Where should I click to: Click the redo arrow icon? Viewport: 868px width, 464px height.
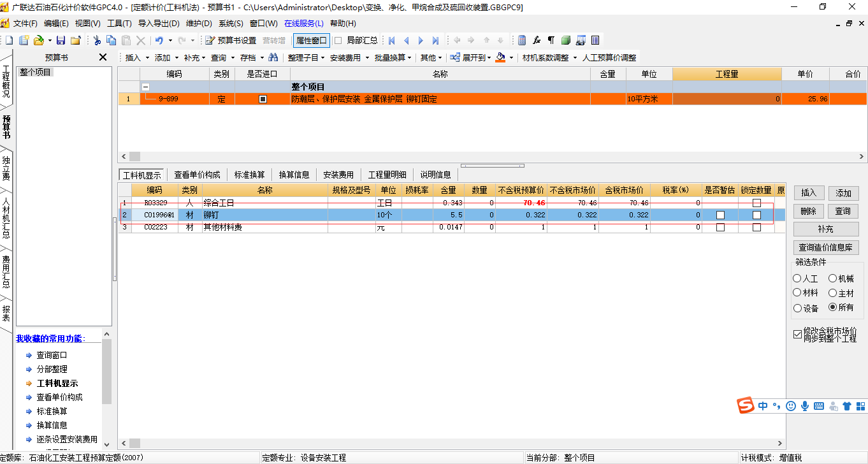182,40
